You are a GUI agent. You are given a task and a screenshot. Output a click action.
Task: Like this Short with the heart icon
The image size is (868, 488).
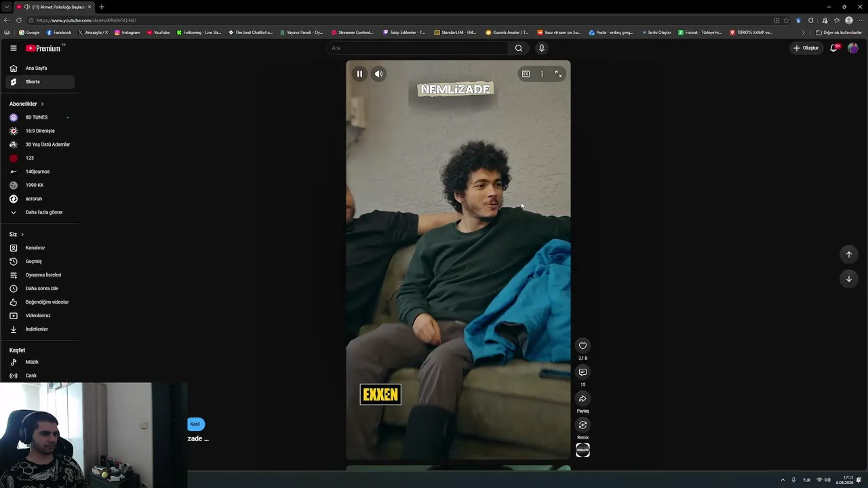pos(583,346)
